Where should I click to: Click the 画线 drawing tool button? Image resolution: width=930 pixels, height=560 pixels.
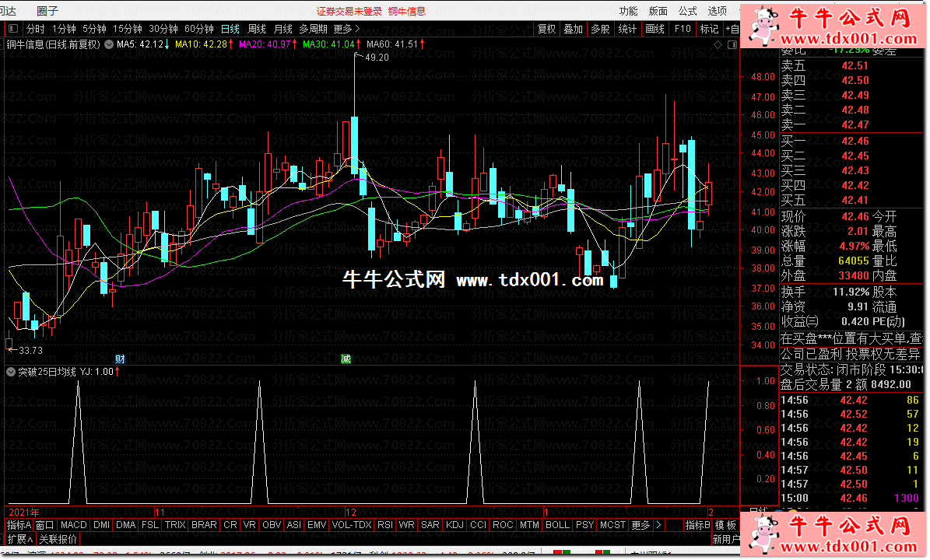pos(655,29)
